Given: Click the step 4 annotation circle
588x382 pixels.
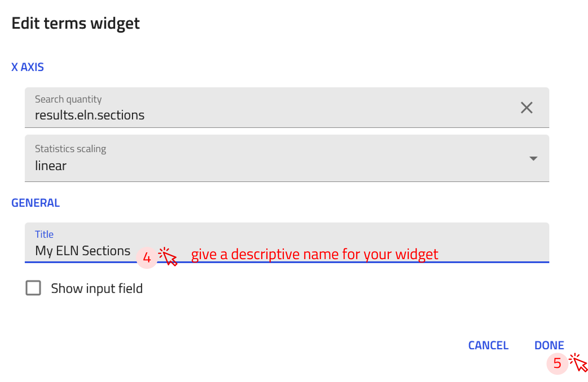Looking at the screenshot, I should [147, 257].
